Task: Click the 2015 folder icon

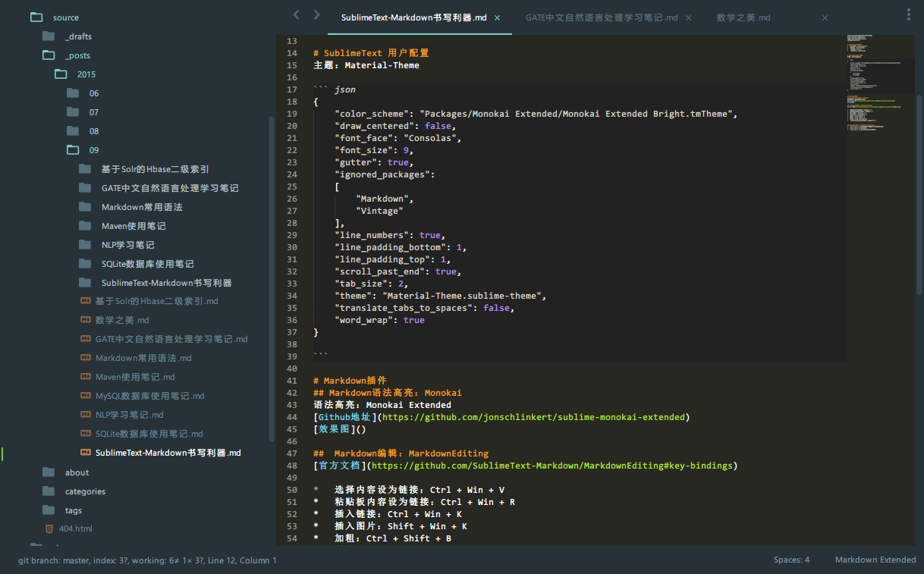Action: click(x=61, y=74)
